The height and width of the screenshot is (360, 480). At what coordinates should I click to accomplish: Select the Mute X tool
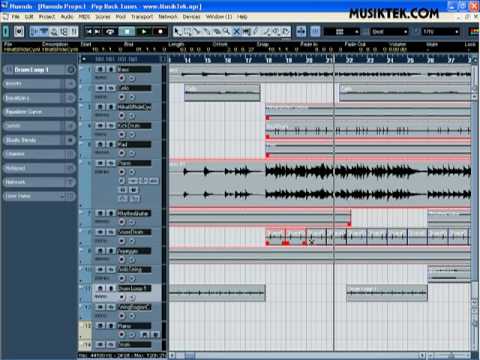[x=236, y=32]
